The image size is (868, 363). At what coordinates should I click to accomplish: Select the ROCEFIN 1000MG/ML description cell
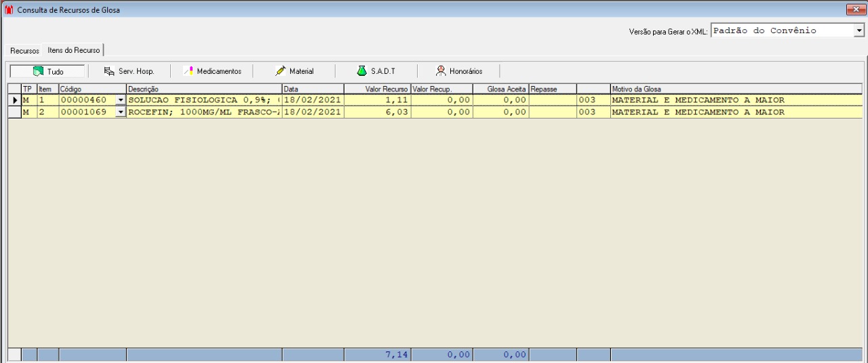pos(204,112)
